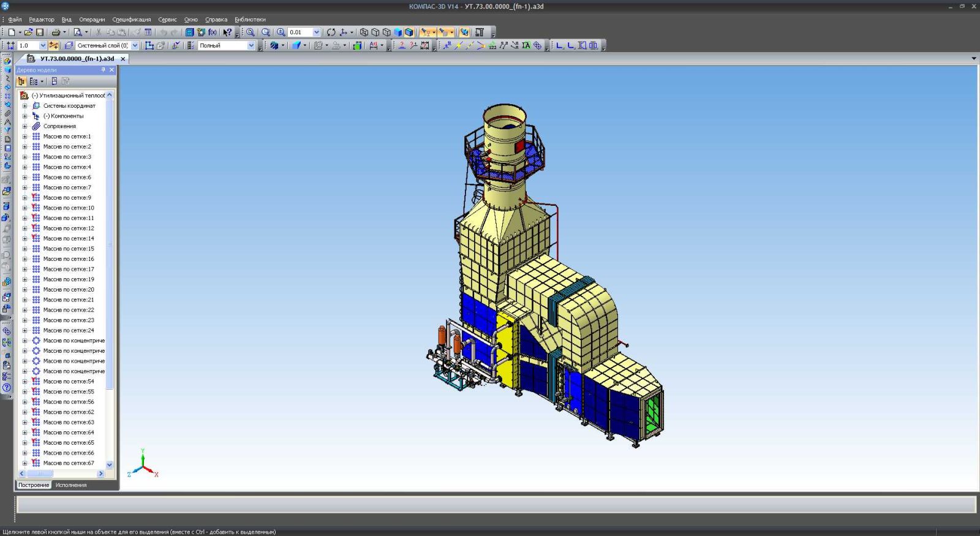980x536 pixels.
Task: Select Сопряжения in the model tree
Action: click(x=59, y=126)
